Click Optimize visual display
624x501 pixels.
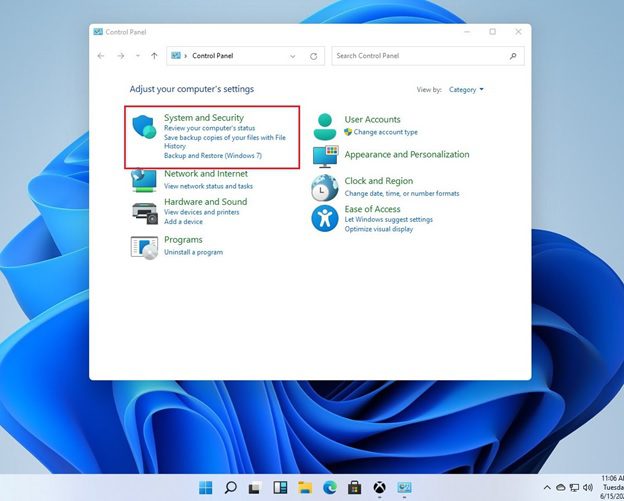(x=378, y=229)
